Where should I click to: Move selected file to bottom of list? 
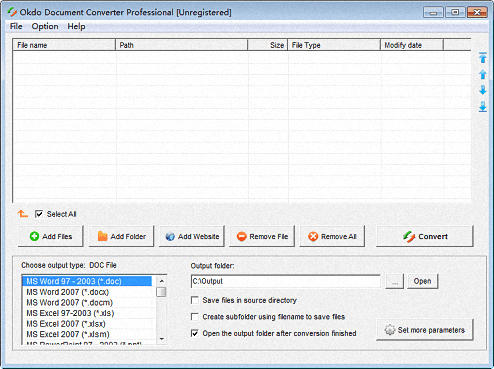(x=483, y=107)
